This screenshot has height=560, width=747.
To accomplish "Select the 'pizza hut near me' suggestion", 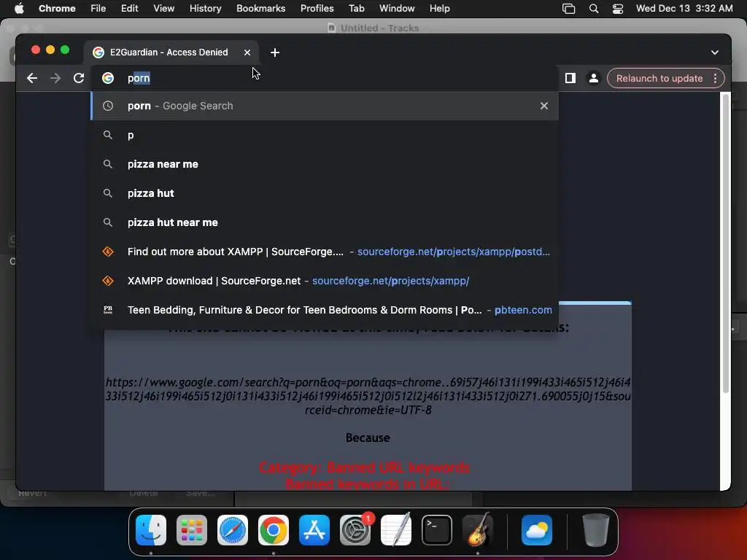I will 325,222.
